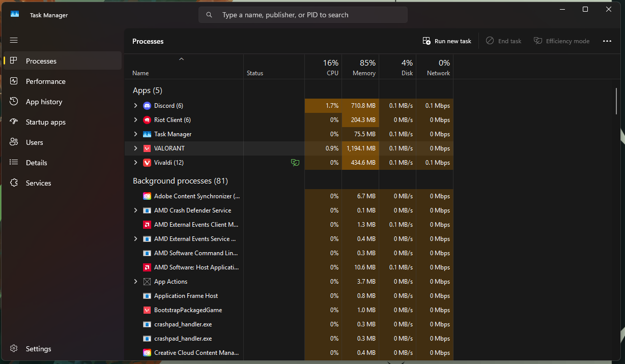The image size is (625, 364).
Task: Expand the Riot Client process group
Action: tap(135, 120)
